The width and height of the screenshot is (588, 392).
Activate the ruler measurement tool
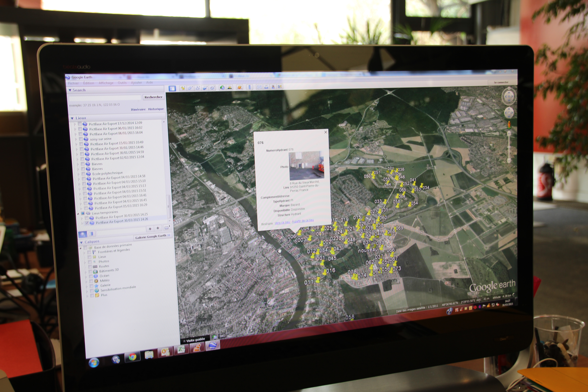(249, 87)
